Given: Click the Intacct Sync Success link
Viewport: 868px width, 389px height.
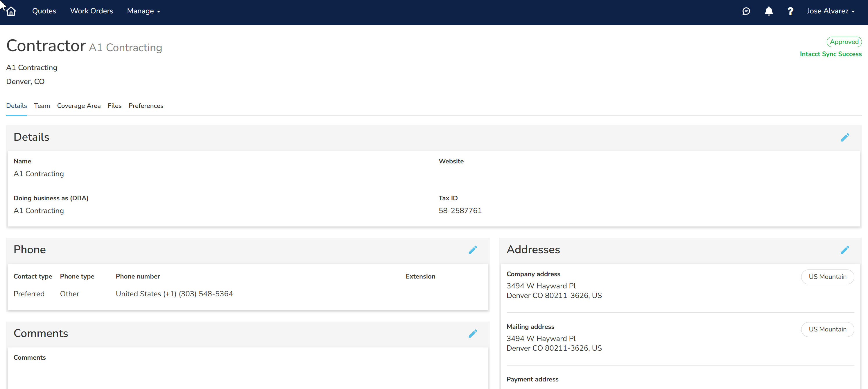Looking at the screenshot, I should pyautogui.click(x=831, y=54).
